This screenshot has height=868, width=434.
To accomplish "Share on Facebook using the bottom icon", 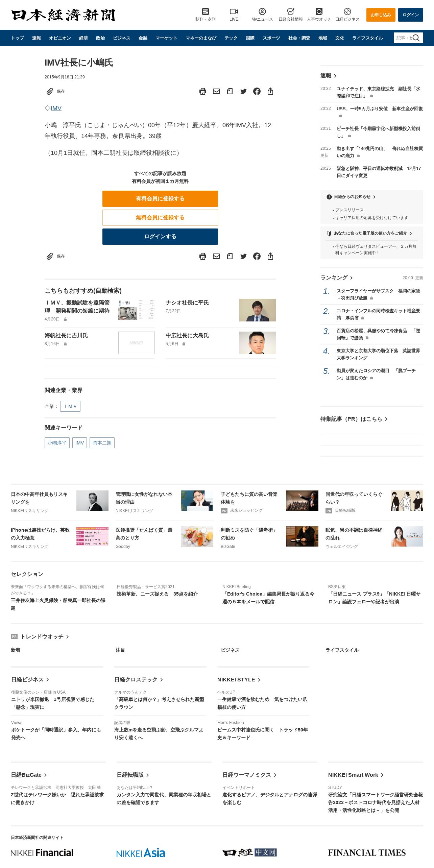I will 257,256.
